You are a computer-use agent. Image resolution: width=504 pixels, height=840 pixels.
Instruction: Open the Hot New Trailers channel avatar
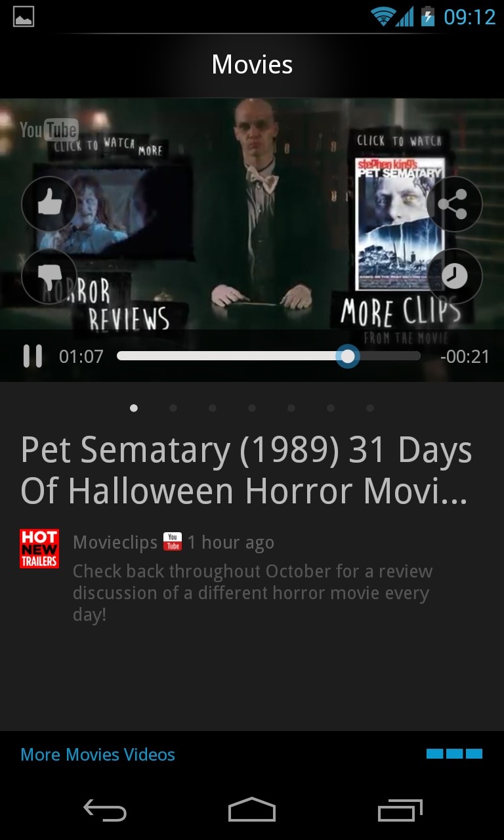tap(39, 549)
